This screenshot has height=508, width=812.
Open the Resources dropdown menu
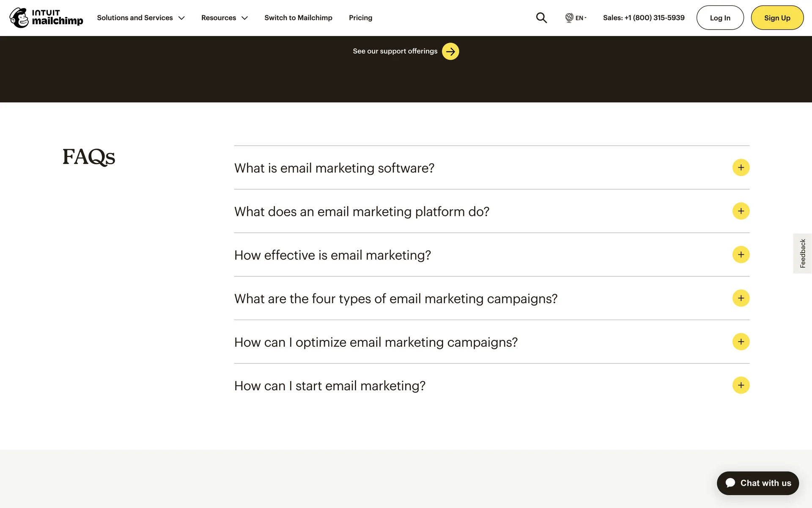[224, 18]
